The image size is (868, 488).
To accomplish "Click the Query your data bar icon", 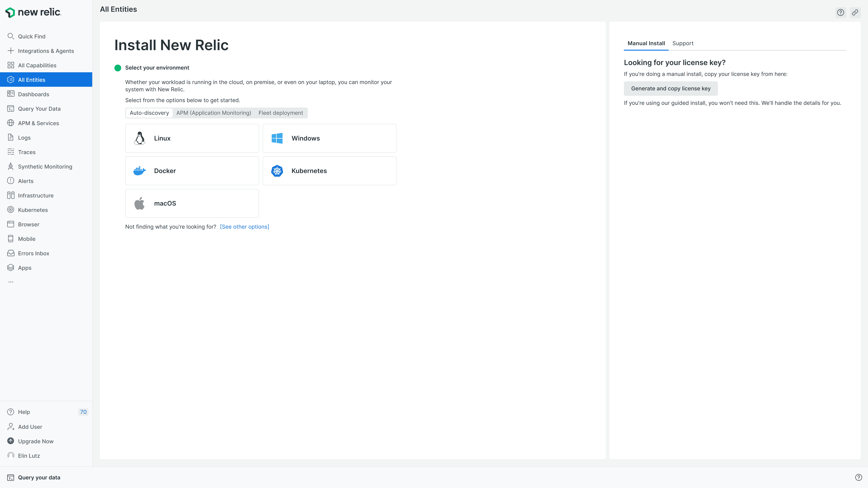I will (x=11, y=478).
